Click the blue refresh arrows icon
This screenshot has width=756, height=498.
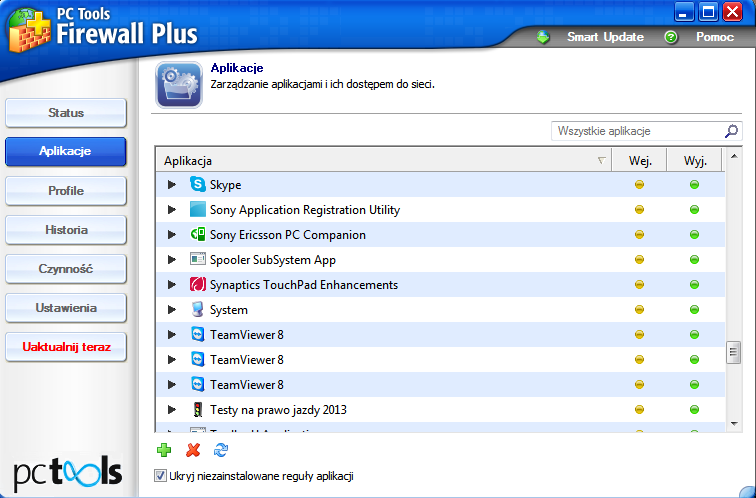[221, 450]
